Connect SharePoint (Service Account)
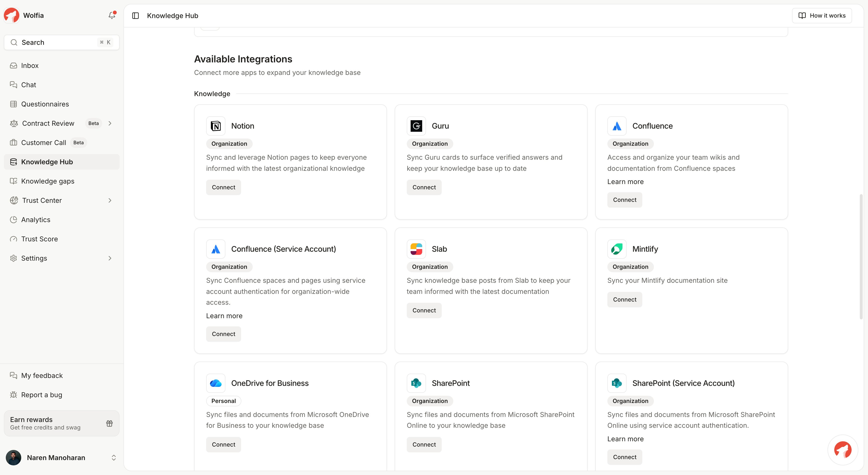 [x=624, y=457]
